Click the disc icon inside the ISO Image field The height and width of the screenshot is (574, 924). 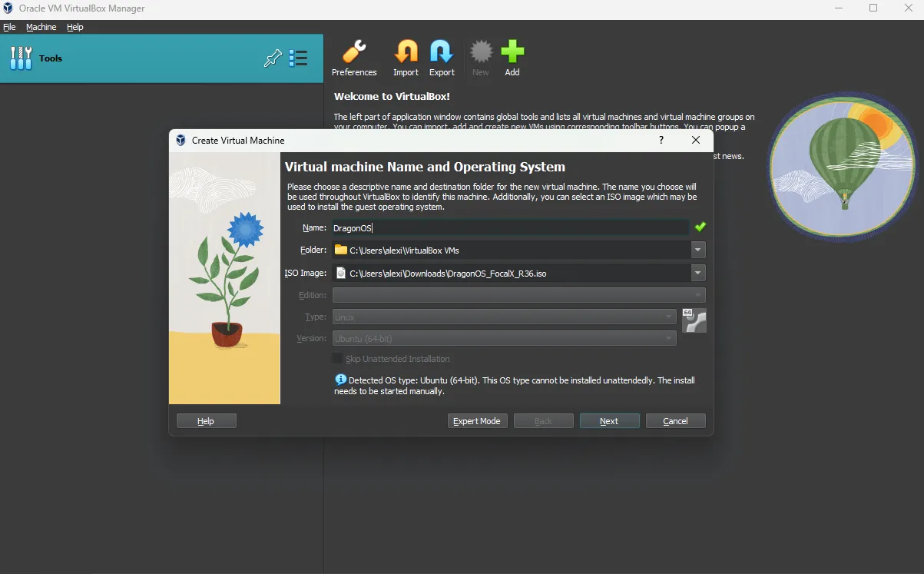pos(339,273)
